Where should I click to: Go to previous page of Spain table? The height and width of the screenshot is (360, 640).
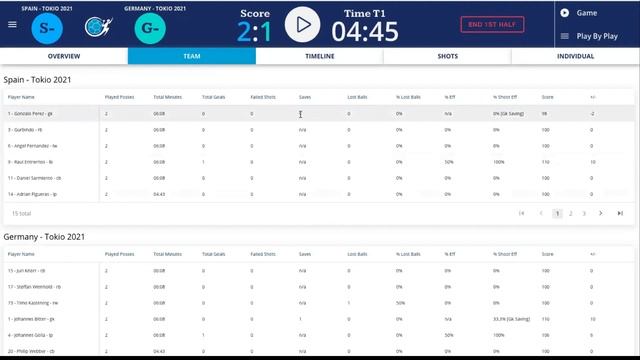541,213
